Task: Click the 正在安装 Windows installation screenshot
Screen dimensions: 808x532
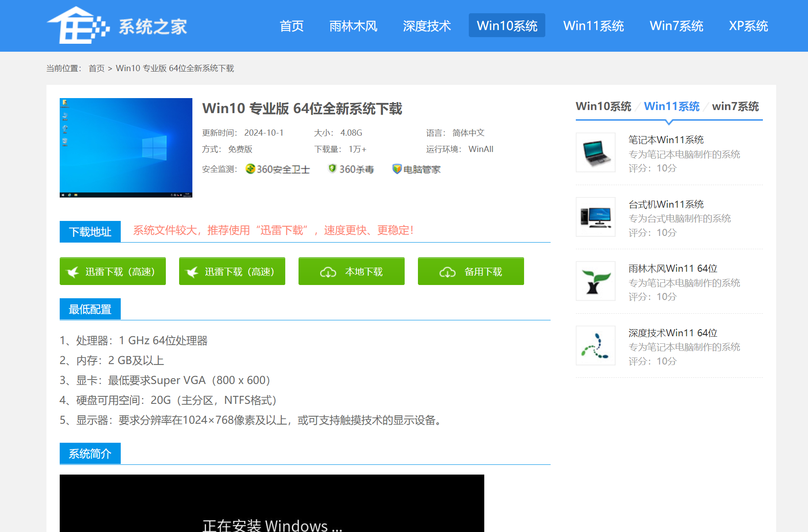Action: pyautogui.click(x=272, y=503)
